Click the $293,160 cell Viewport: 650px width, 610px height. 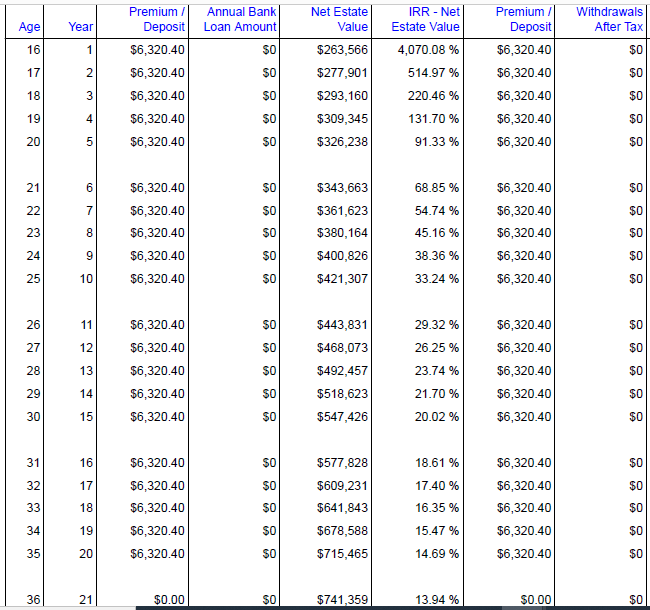tap(342, 96)
